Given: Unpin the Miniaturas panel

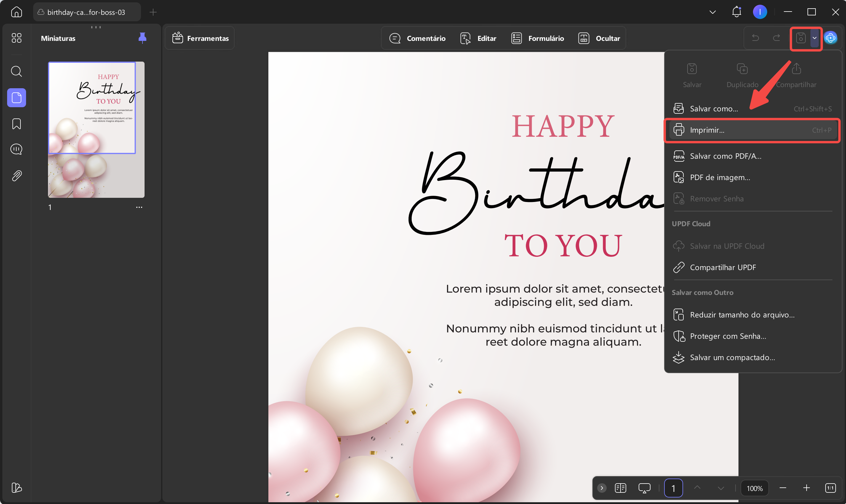Looking at the screenshot, I should coord(142,38).
